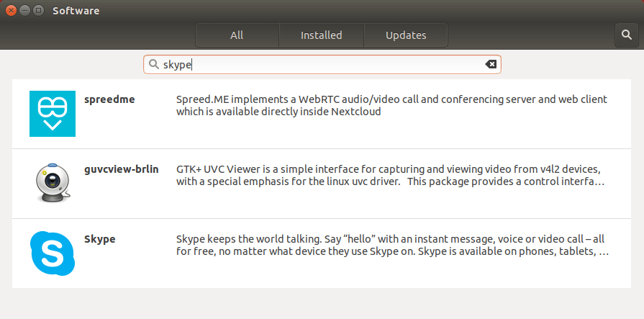Select the Skype description text
Image resolution: width=644 pixels, height=319 pixels.
click(392, 245)
